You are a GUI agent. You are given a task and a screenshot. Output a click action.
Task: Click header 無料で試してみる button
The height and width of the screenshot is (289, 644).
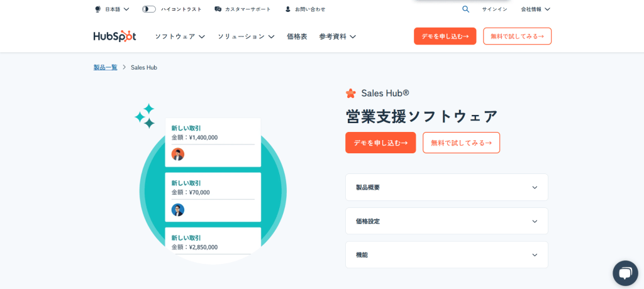tap(517, 36)
